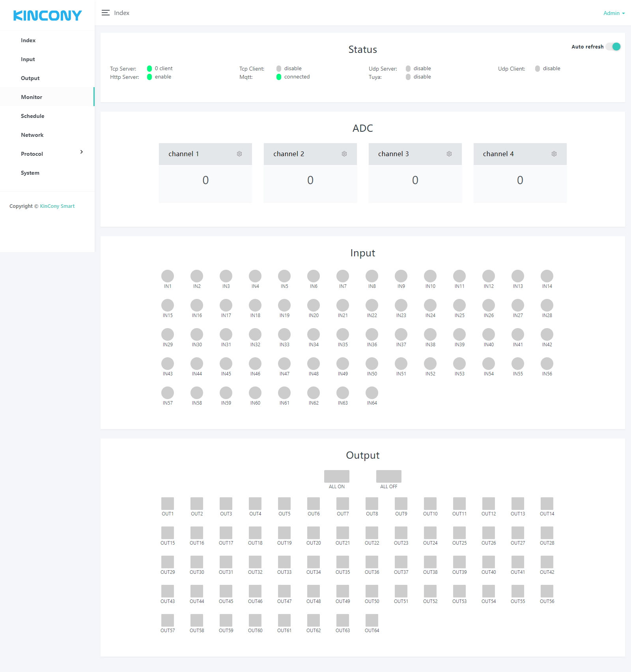Open channel 4 settings gear

[554, 154]
